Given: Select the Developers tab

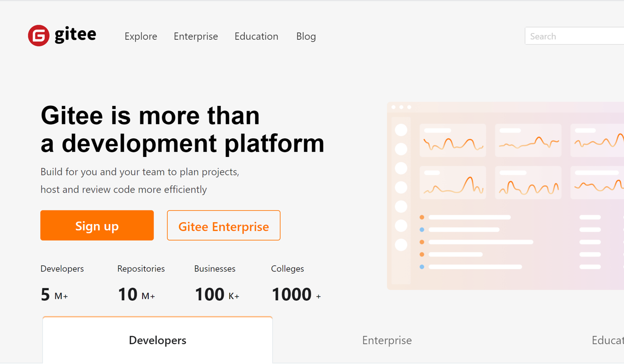Looking at the screenshot, I should click(157, 340).
